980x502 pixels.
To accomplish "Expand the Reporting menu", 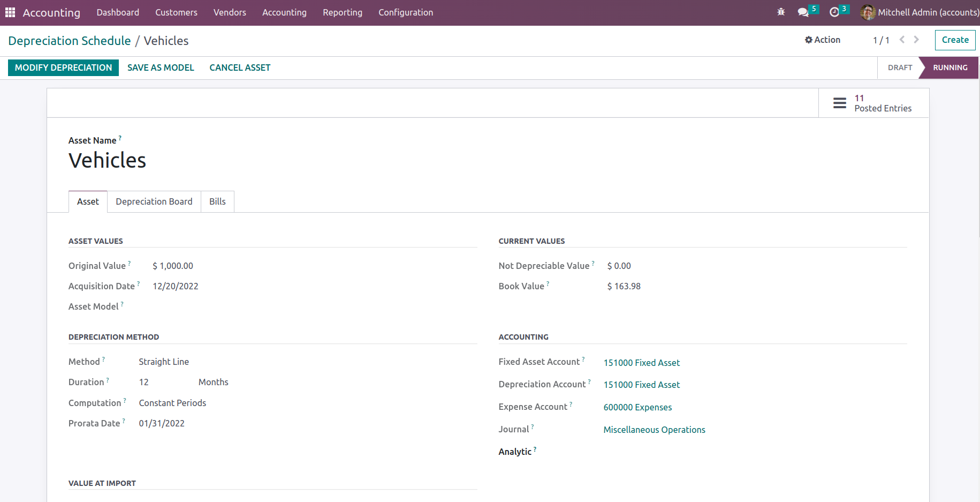I will [x=342, y=12].
